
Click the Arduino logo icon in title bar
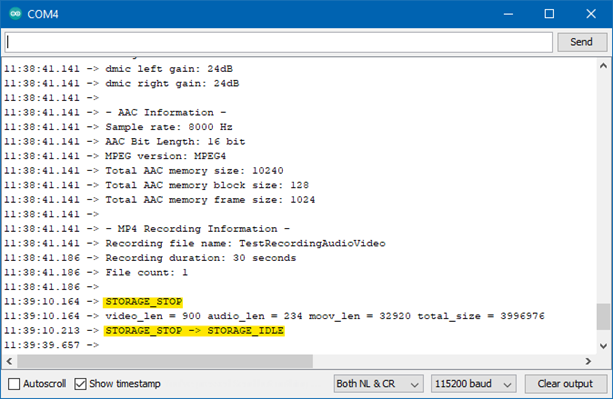pos(15,14)
